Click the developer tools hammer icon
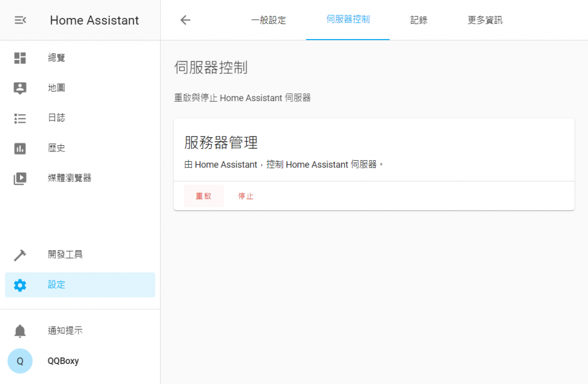The width and height of the screenshot is (588, 384). (20, 255)
